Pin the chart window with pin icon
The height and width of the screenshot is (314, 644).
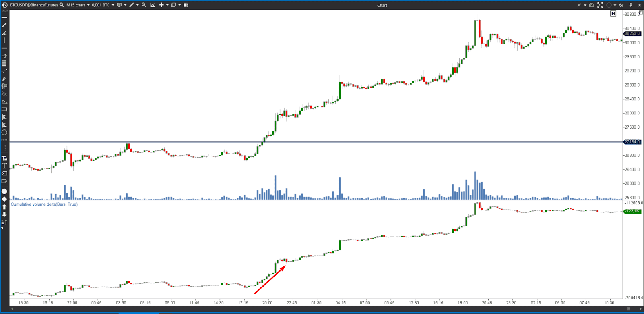click(631, 5)
